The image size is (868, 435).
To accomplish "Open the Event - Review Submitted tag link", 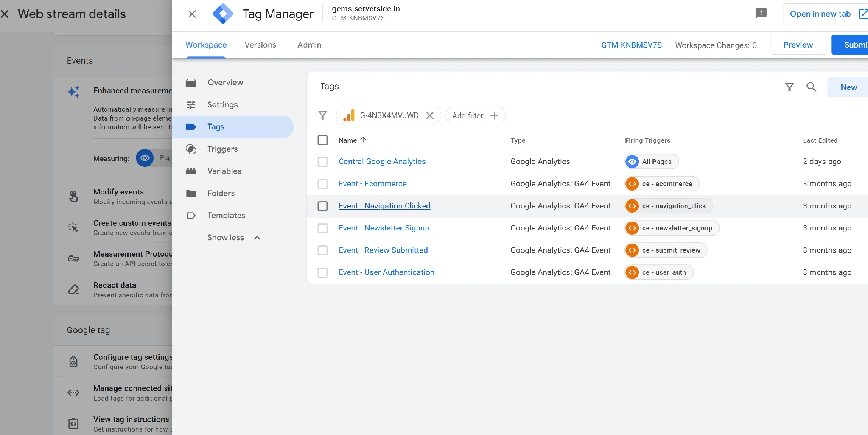I will tap(383, 250).
